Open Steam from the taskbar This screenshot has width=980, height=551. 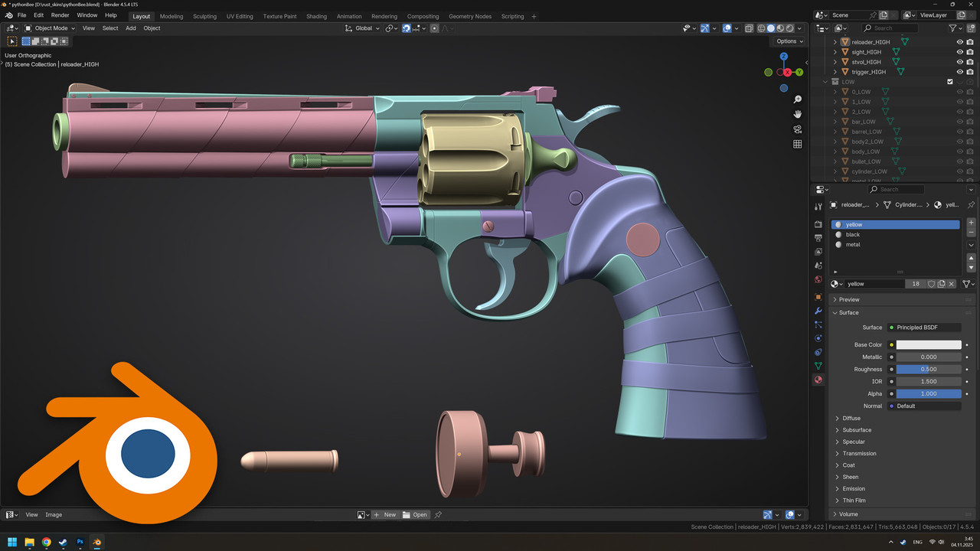(64, 543)
